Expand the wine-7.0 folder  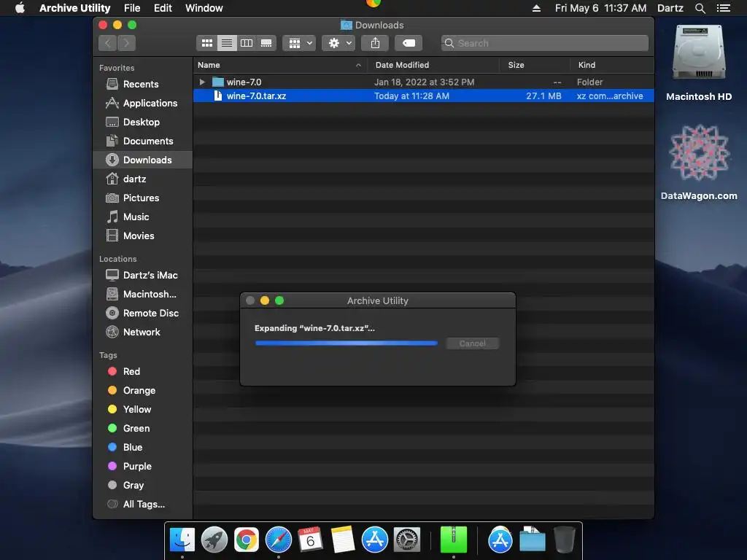pos(202,82)
